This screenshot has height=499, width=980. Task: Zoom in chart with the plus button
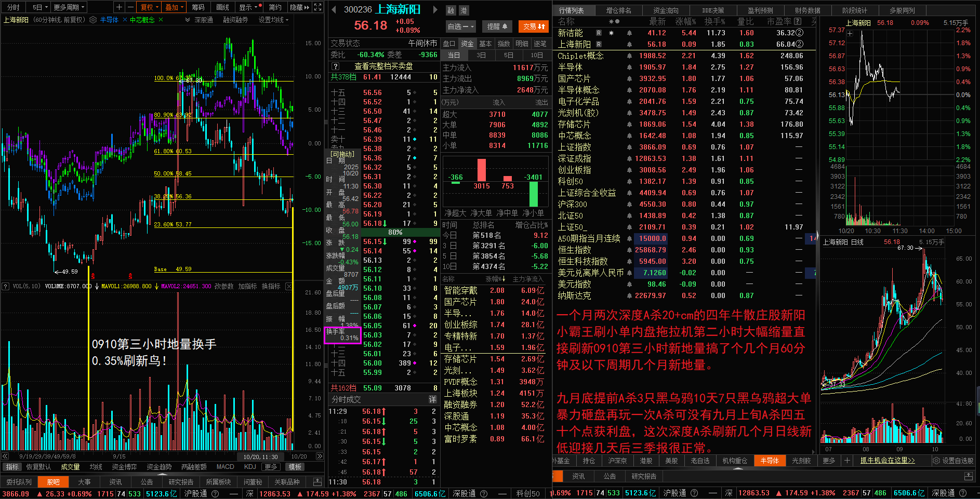[120, 7]
